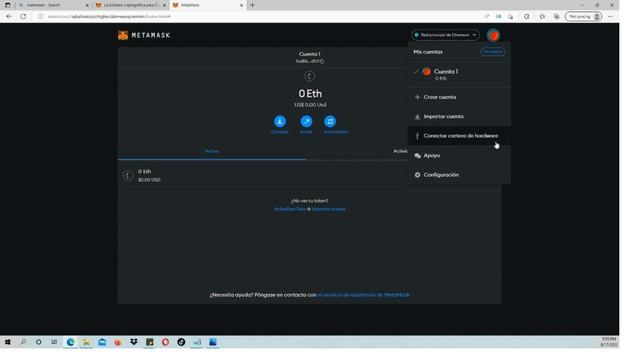Click the Ethereum logo above balance
This screenshot has height=360, width=640.
309,76
